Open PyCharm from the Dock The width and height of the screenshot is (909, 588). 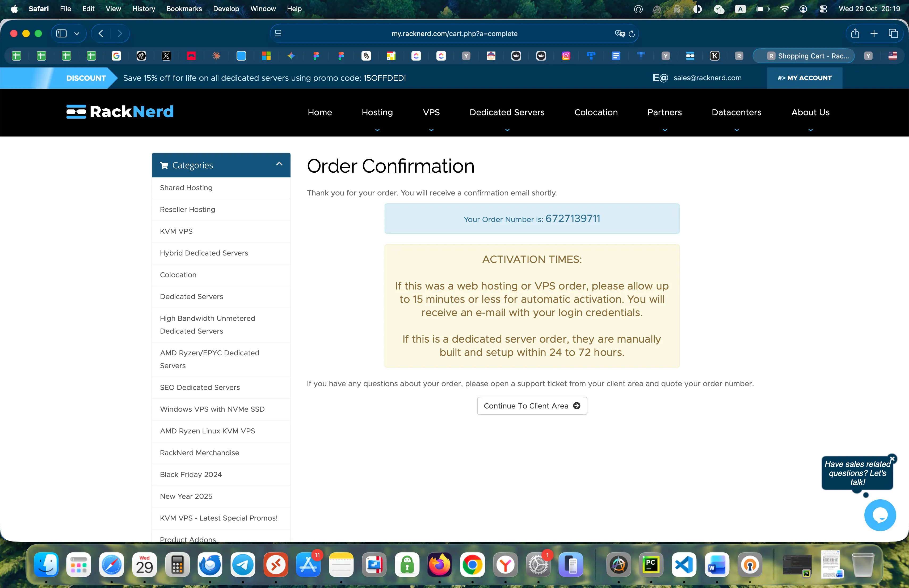click(x=651, y=565)
